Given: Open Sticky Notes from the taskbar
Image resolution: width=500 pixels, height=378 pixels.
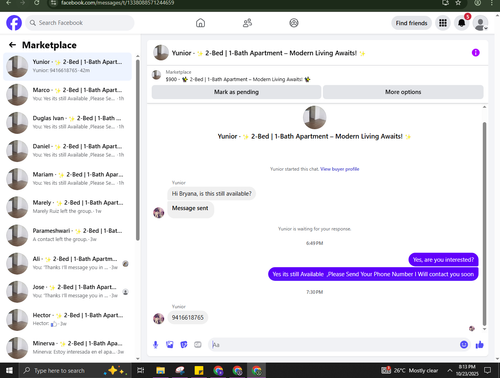Looking at the screenshot, I should click(199, 370).
